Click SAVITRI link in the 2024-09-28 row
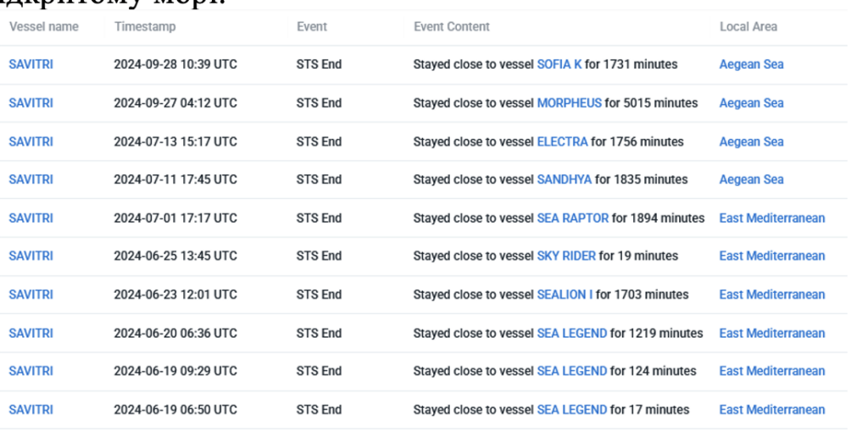Image resolution: width=868 pixels, height=442 pixels. point(31,64)
